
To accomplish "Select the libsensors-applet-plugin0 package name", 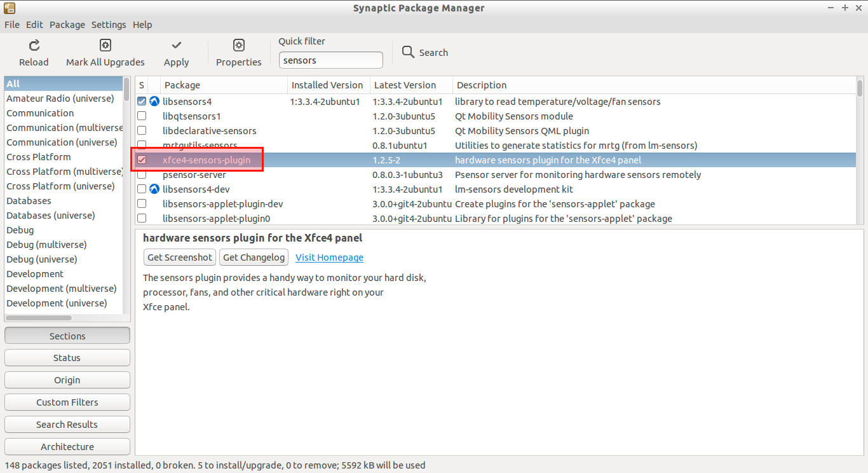I will [x=217, y=219].
